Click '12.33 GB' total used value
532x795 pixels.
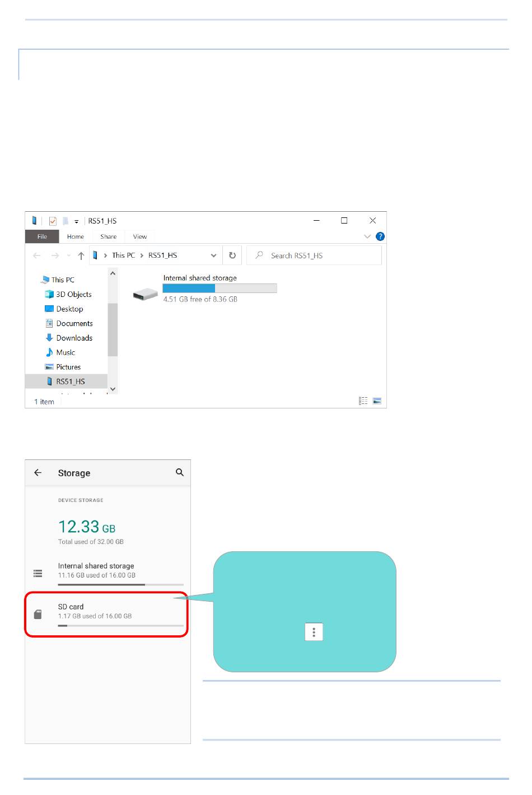pos(87,527)
